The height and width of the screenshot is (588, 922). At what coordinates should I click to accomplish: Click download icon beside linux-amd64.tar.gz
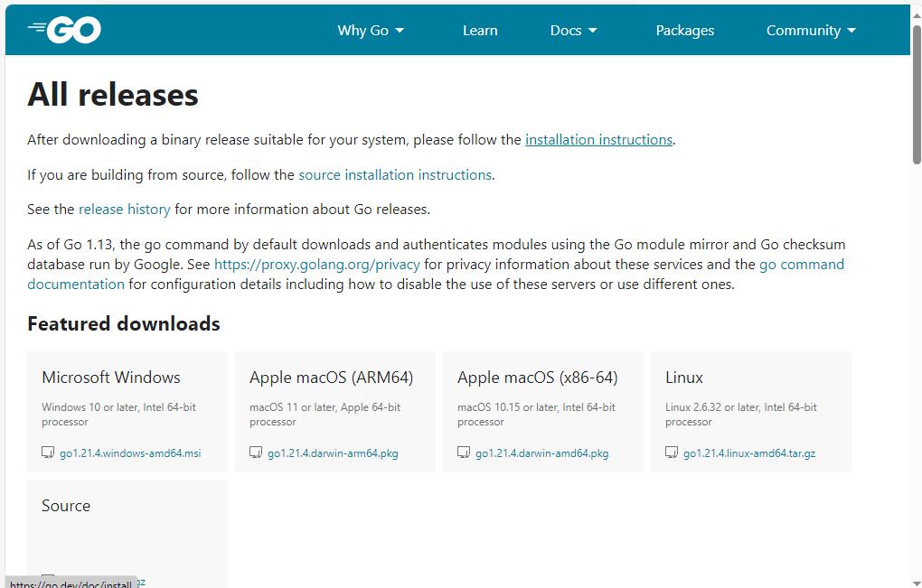pos(672,453)
